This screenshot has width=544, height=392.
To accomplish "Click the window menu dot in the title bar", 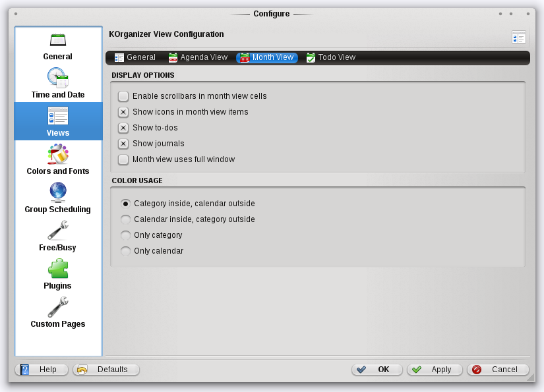I will click(16, 14).
